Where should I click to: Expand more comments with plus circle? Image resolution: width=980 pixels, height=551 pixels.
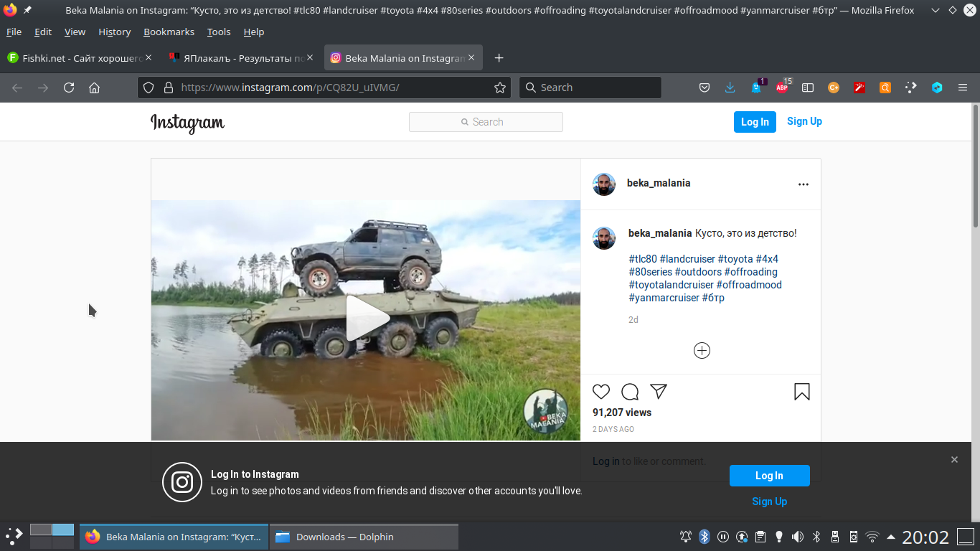tap(702, 350)
